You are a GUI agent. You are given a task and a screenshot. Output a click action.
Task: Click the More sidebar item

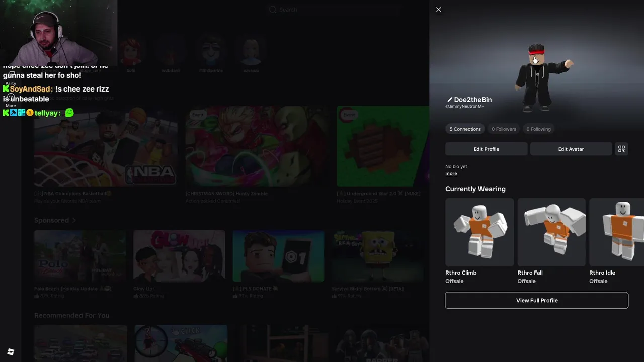[x=11, y=101]
